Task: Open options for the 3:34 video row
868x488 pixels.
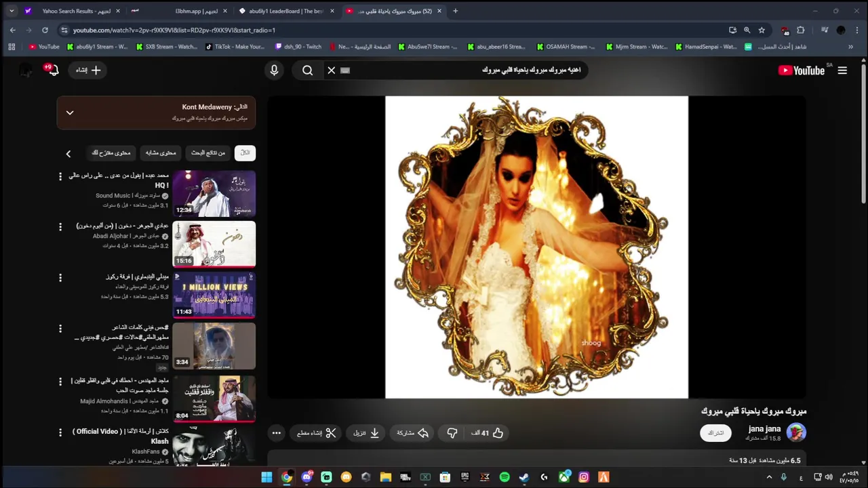Action: [x=60, y=329]
